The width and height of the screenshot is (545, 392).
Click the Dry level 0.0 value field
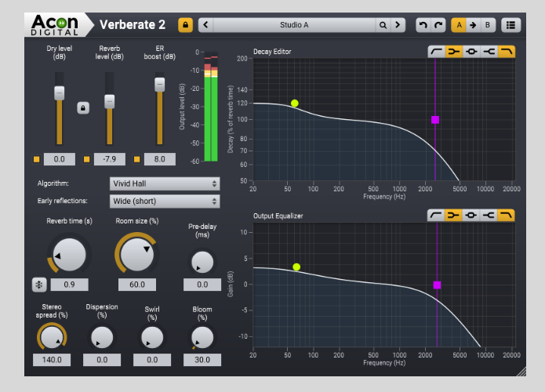tap(60, 159)
